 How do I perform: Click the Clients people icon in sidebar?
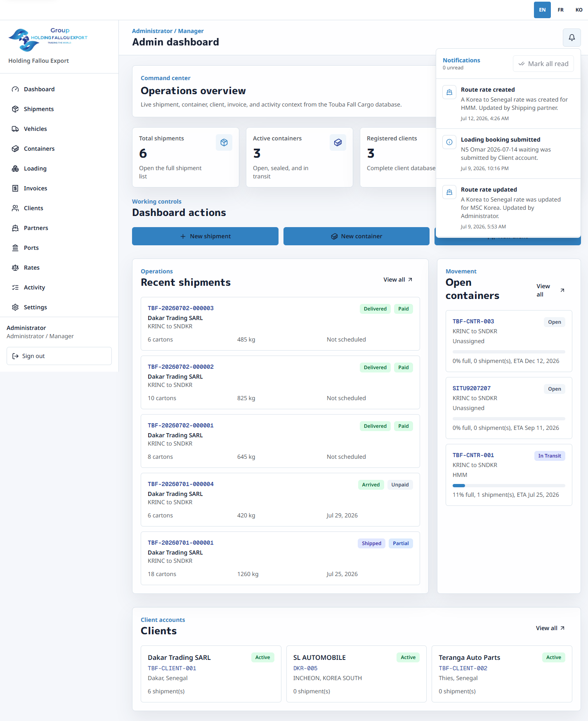pyautogui.click(x=15, y=208)
